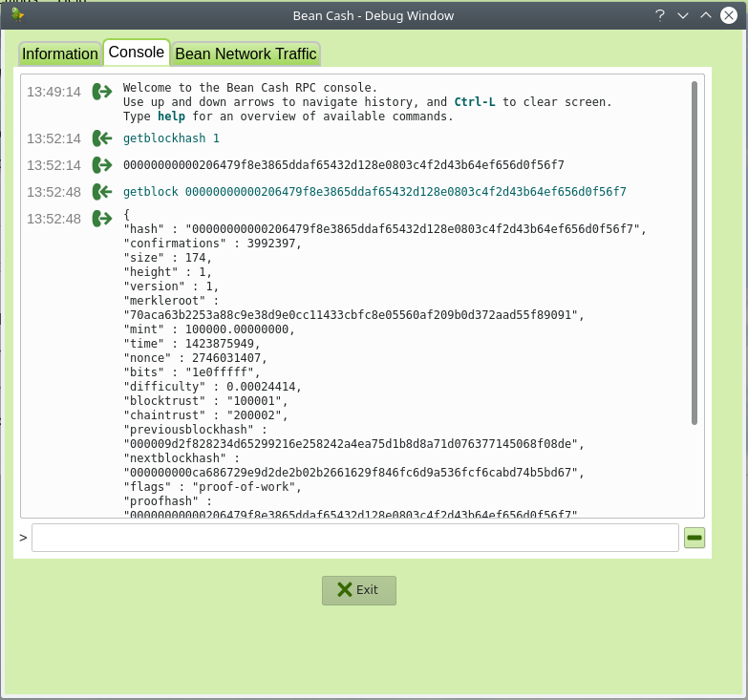
Task: Click the "previousblockhash" label line
Action: 195,429
